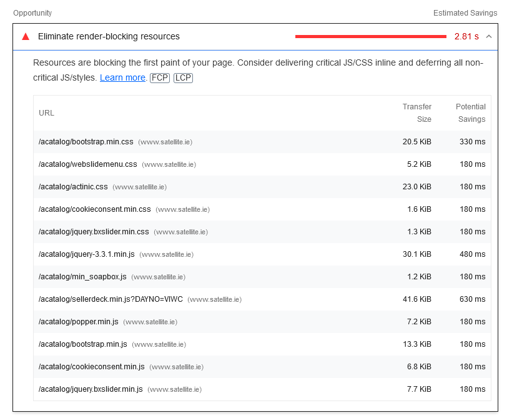Click the Eliminate render-blocking resources title
The width and height of the screenshot is (532, 418).
coord(109,37)
